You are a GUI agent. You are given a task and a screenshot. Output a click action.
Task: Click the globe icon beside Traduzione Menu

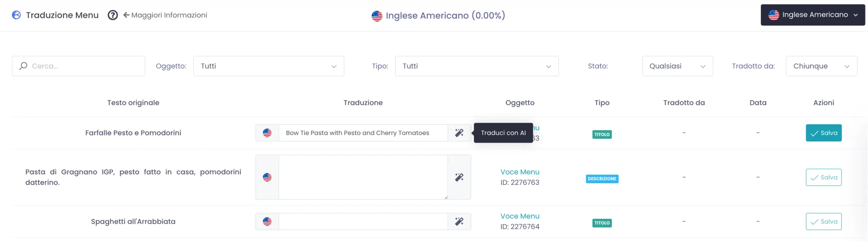(x=17, y=15)
